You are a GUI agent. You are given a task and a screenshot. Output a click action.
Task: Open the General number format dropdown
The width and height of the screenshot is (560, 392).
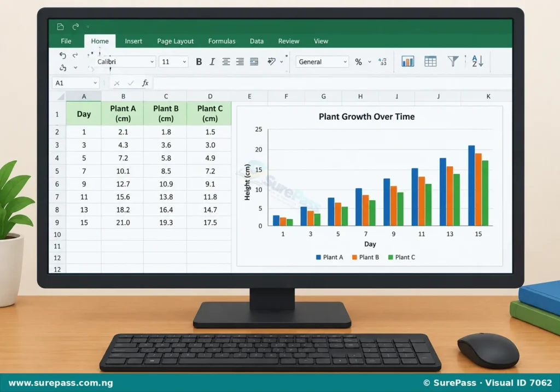pyautogui.click(x=345, y=62)
